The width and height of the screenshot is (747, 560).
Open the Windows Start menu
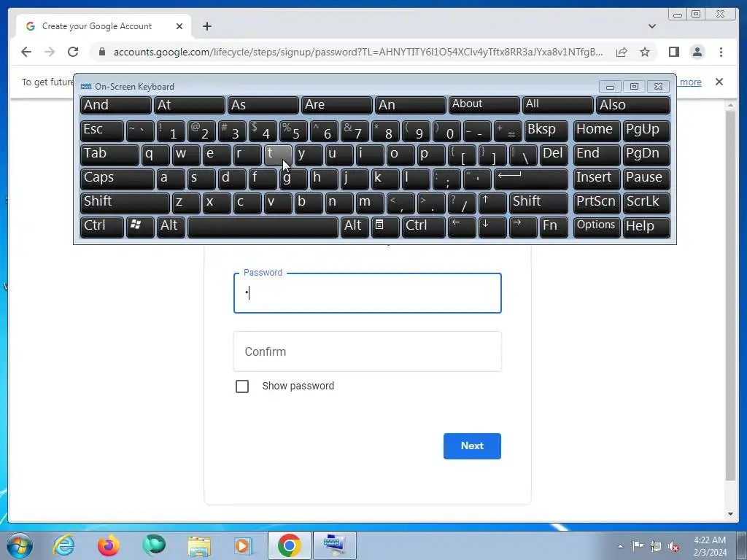[x=19, y=545]
